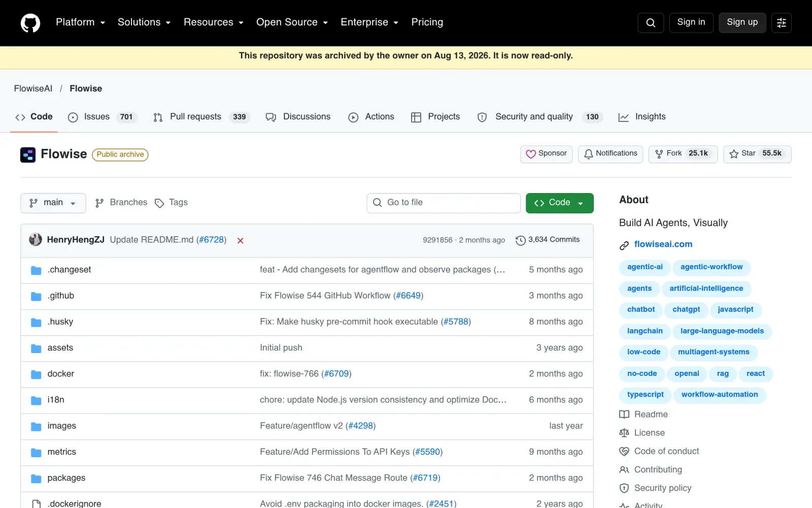Screen dimensions: 812x508
Task: Click the commit history clock icon
Action: pyautogui.click(x=521, y=240)
